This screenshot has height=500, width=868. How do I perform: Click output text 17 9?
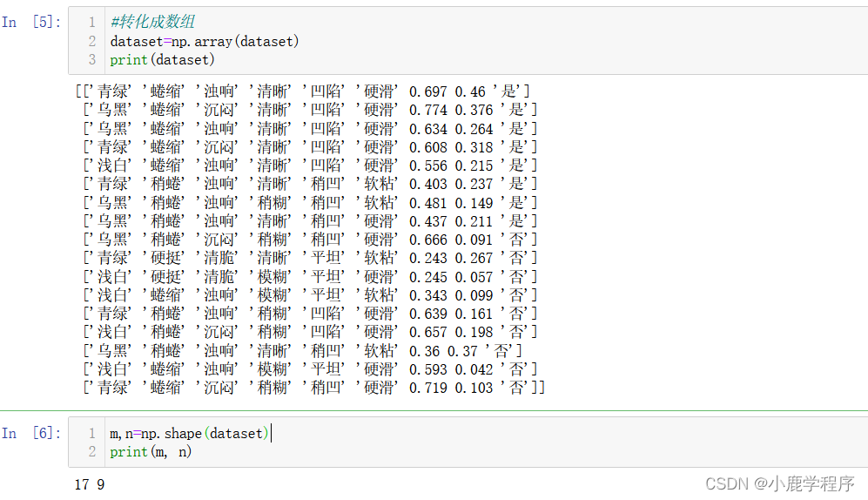pyautogui.click(x=90, y=484)
